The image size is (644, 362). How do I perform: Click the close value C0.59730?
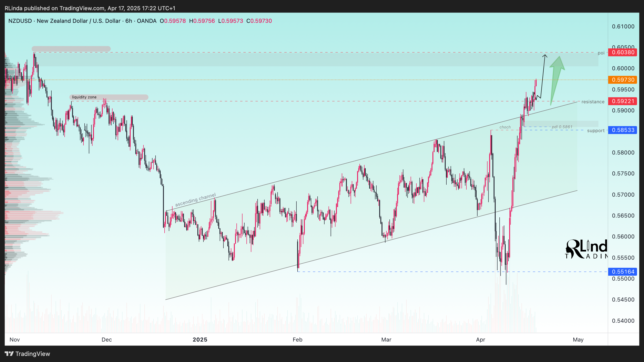[259, 21]
